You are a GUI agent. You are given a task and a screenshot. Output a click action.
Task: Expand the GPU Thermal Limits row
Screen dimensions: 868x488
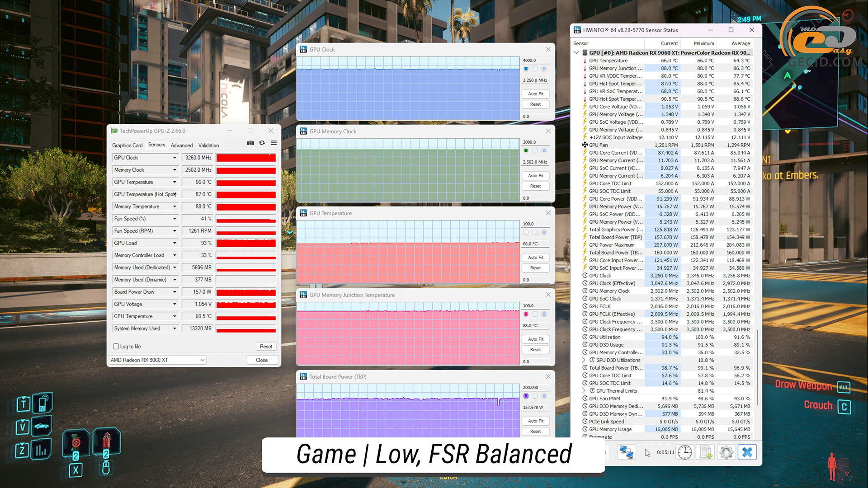pos(584,391)
